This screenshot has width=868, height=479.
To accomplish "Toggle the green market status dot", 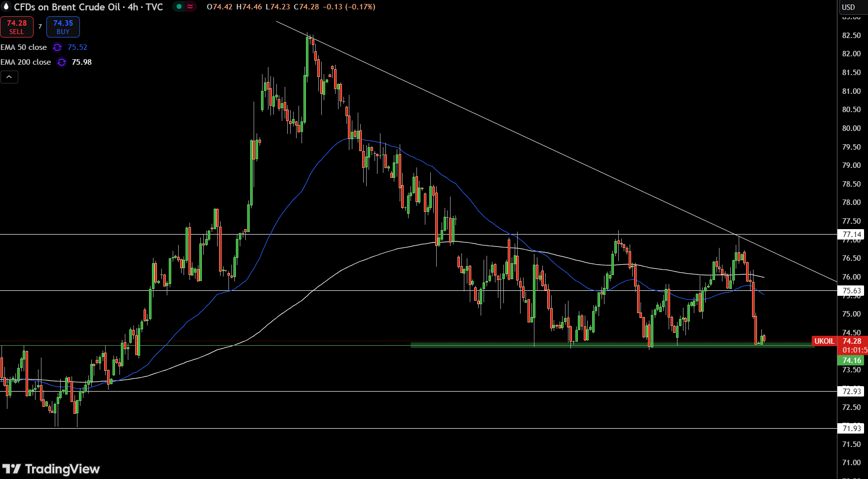I will [179, 7].
